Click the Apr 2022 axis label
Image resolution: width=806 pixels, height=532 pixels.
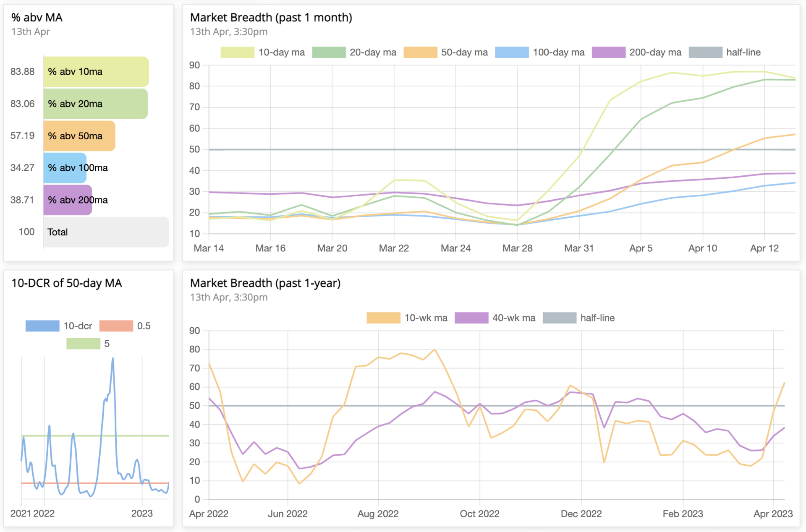pos(209,514)
